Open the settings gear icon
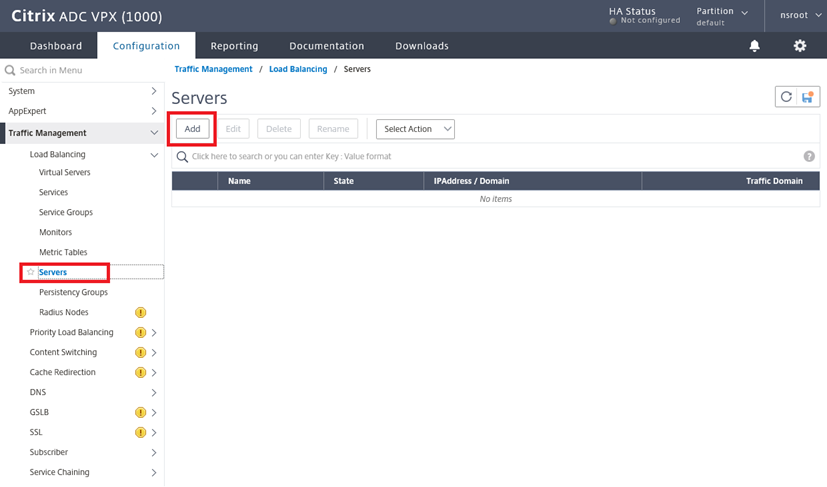827x487 pixels. [800, 46]
